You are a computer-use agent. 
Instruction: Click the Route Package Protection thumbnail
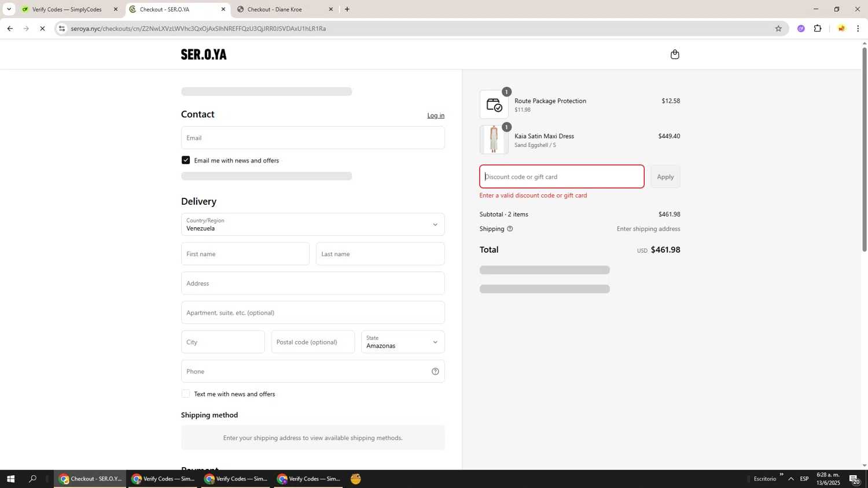494,105
